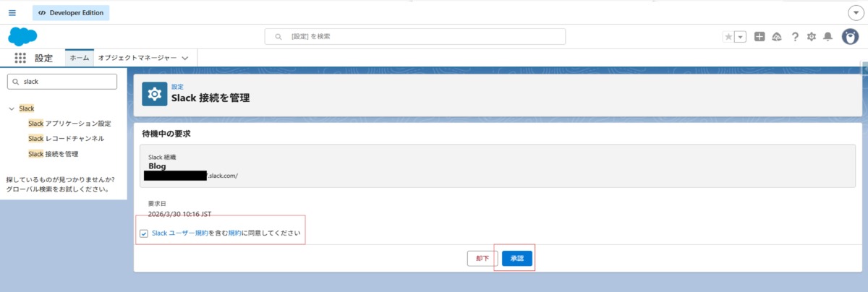The width and height of the screenshot is (868, 292).
Task: Click the 要求日 label
Action: click(157, 204)
